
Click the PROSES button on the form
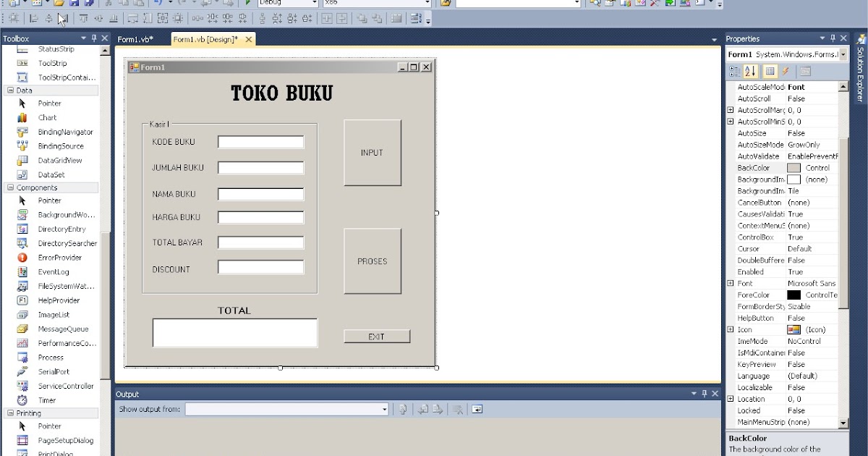click(x=373, y=261)
